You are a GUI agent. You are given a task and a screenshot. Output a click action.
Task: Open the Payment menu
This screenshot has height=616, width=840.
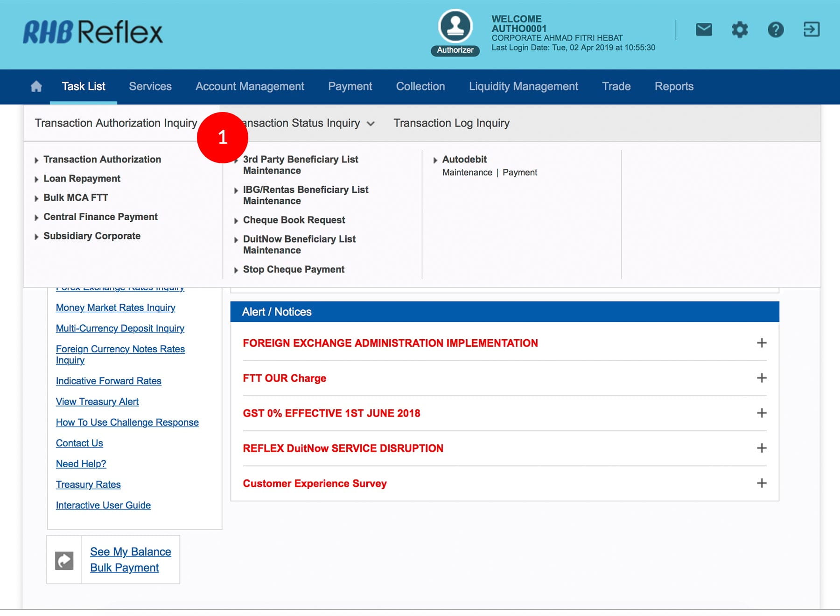(x=350, y=86)
